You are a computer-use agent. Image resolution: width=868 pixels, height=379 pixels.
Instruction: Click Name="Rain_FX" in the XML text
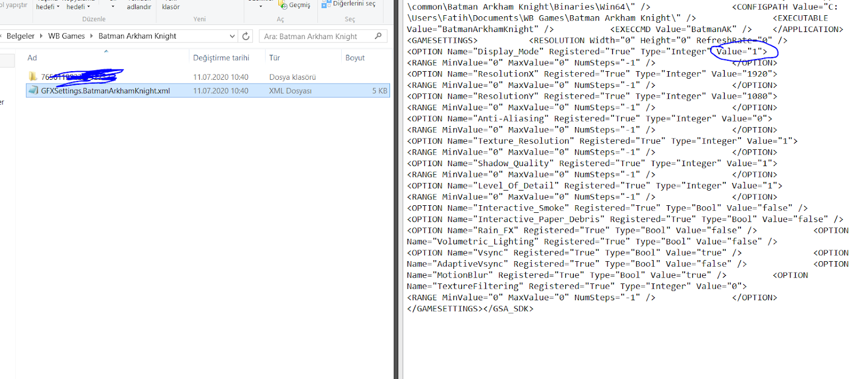point(483,230)
